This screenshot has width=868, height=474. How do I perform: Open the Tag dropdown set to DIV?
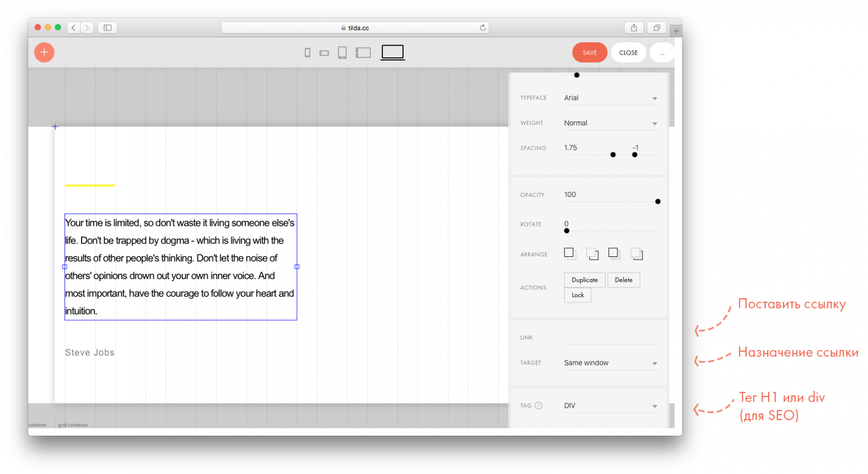pos(610,406)
